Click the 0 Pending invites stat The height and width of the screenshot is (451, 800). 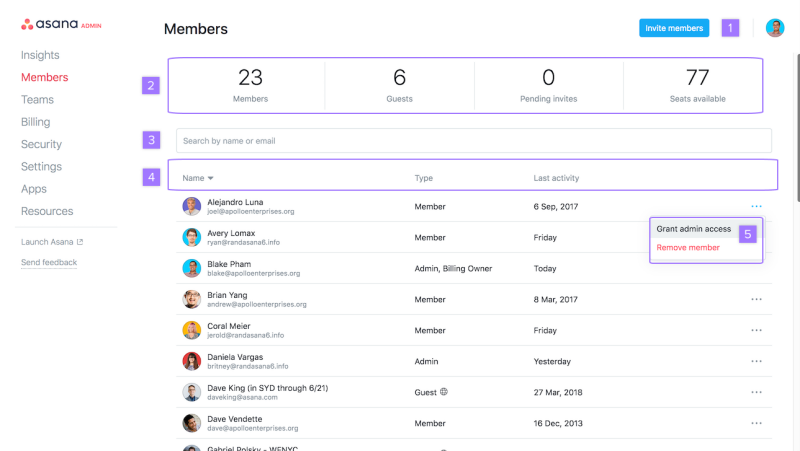[x=548, y=85]
